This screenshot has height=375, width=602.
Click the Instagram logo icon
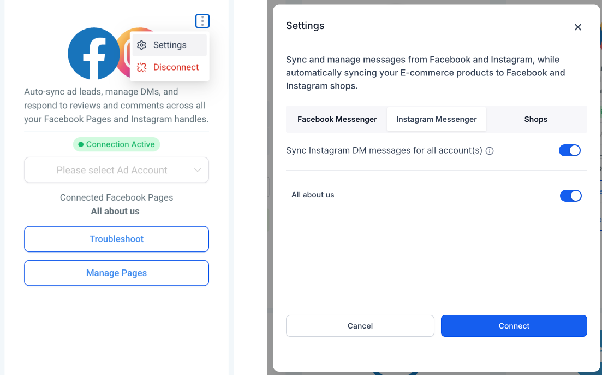pos(123,53)
